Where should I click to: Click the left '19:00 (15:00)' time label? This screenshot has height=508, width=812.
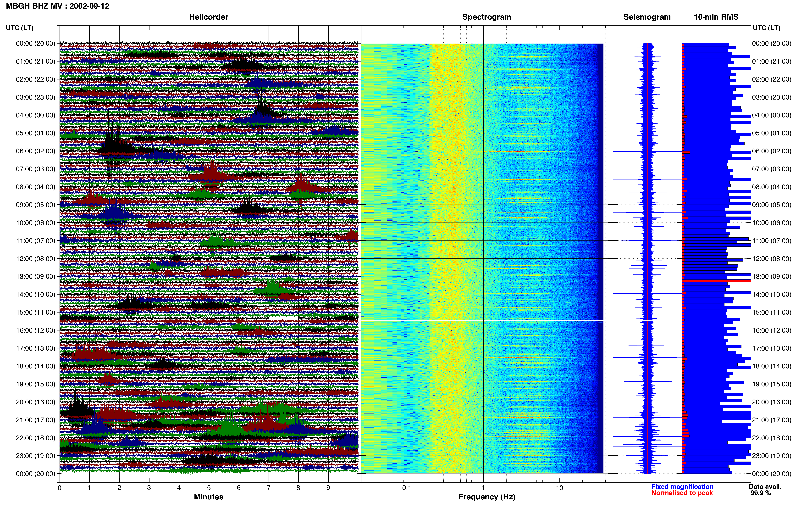click(35, 384)
